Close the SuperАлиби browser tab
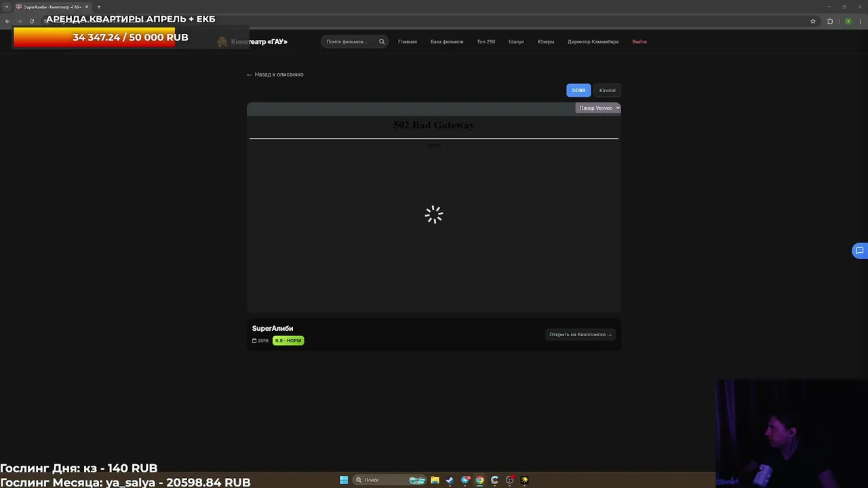The height and width of the screenshot is (488, 868). [x=87, y=7]
